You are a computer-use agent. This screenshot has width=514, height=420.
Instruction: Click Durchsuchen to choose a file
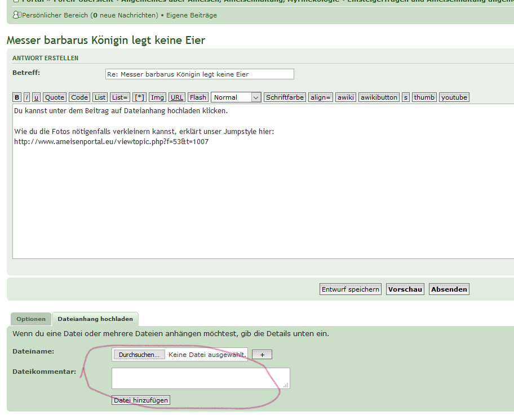[139, 355]
